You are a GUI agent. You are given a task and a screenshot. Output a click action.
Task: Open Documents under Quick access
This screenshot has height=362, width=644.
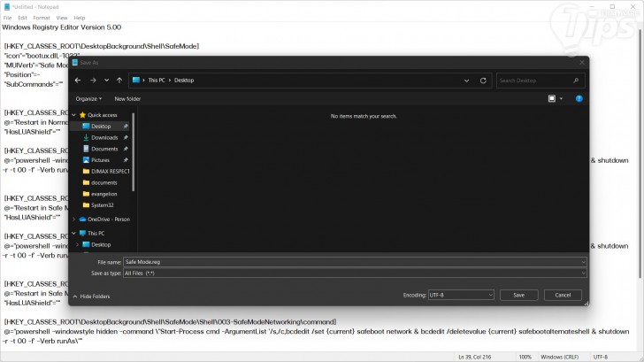pyautogui.click(x=104, y=149)
